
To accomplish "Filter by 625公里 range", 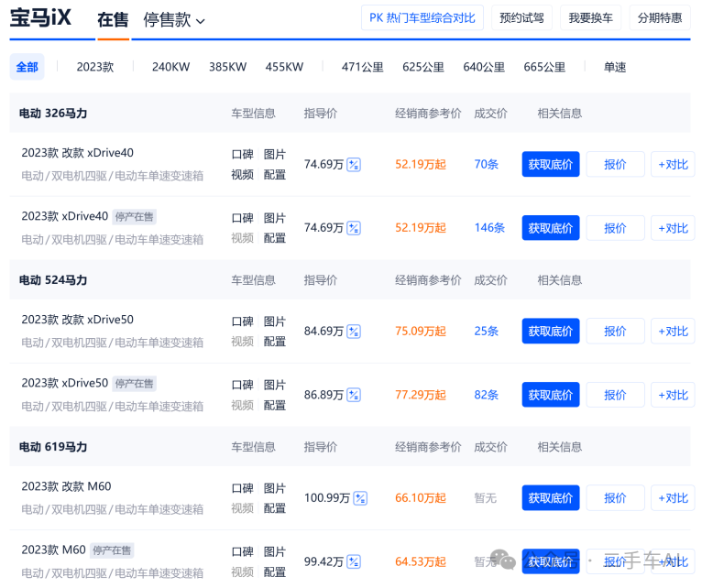I will click(x=423, y=67).
